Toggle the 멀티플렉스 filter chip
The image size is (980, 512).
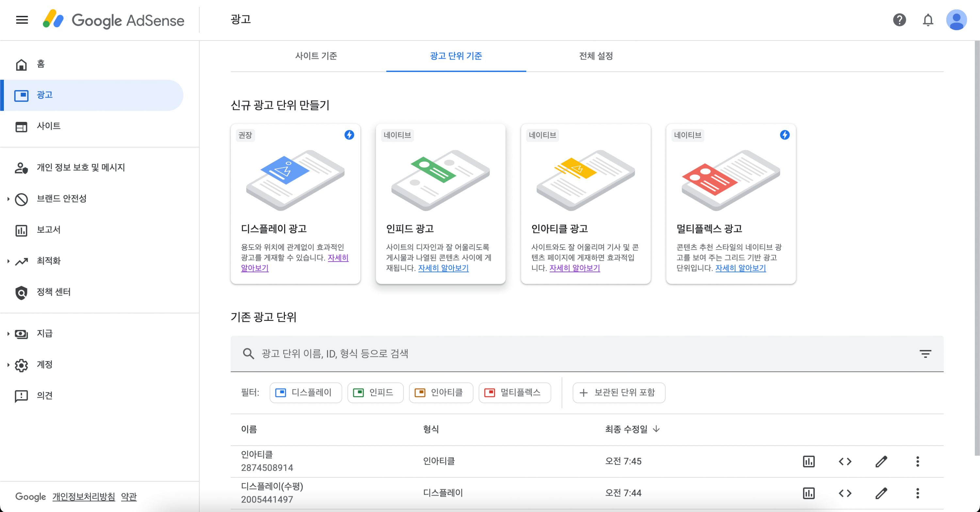514,392
